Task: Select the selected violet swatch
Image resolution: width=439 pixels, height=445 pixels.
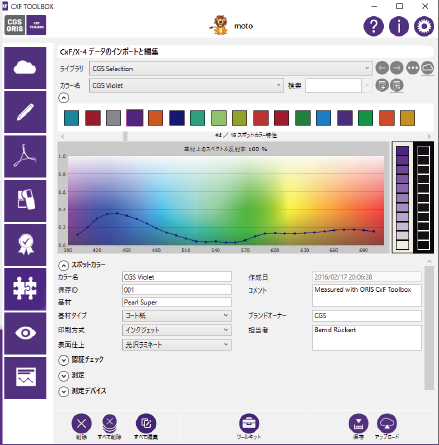Action: point(135,118)
